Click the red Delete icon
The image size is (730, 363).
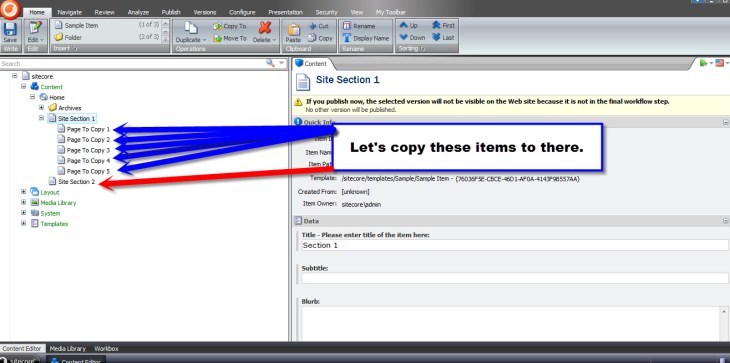(x=264, y=28)
